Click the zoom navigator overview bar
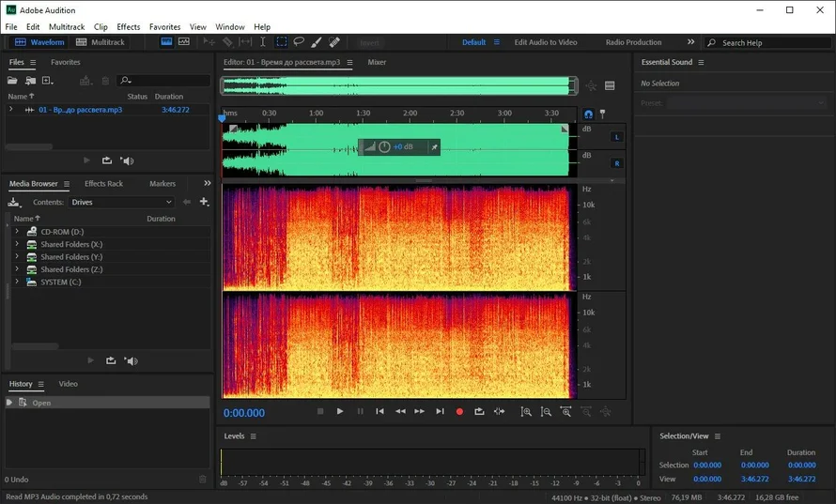 click(399, 85)
